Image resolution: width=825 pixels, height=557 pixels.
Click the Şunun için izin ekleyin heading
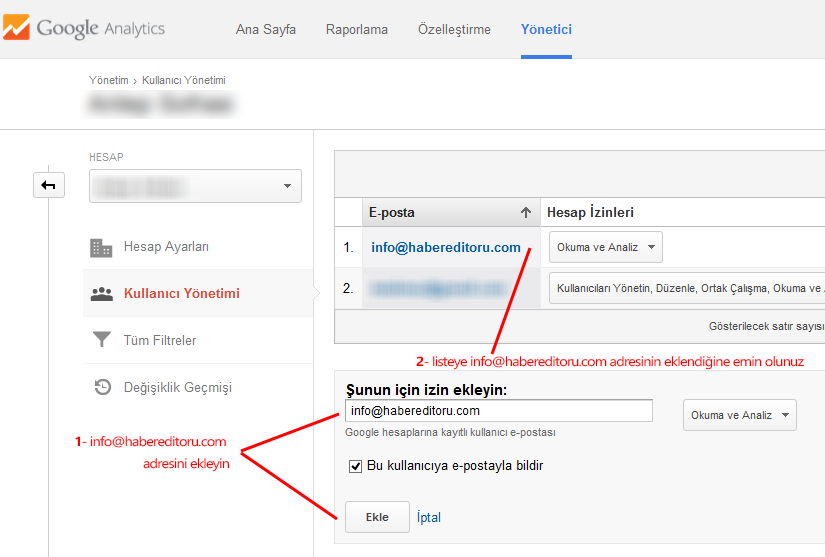(427, 390)
